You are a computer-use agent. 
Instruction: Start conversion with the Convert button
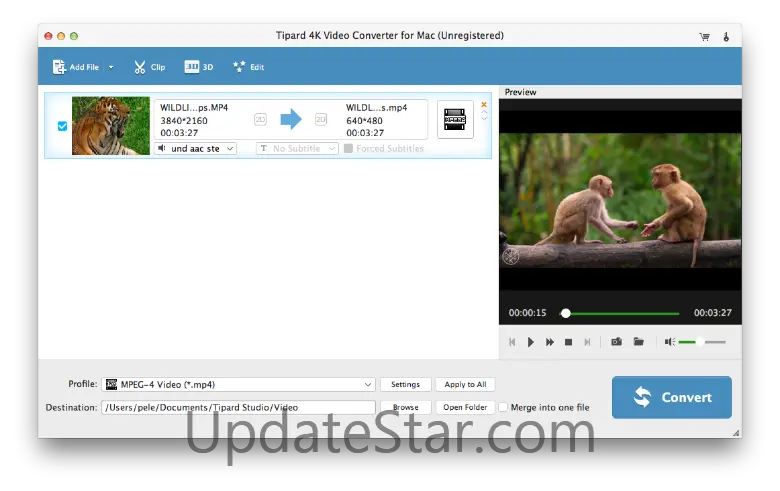[672, 397]
